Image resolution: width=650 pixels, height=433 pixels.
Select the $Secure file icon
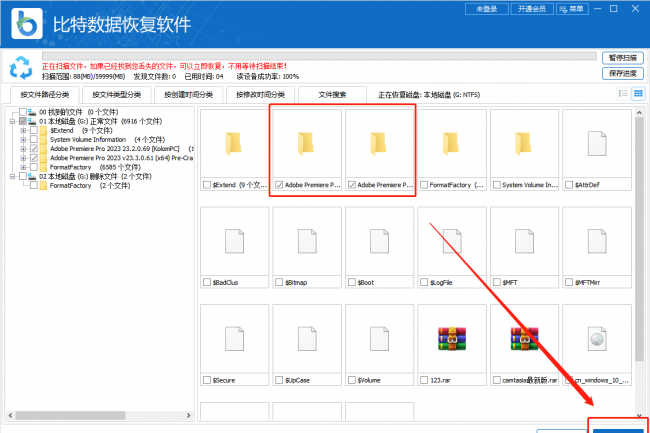click(x=234, y=339)
